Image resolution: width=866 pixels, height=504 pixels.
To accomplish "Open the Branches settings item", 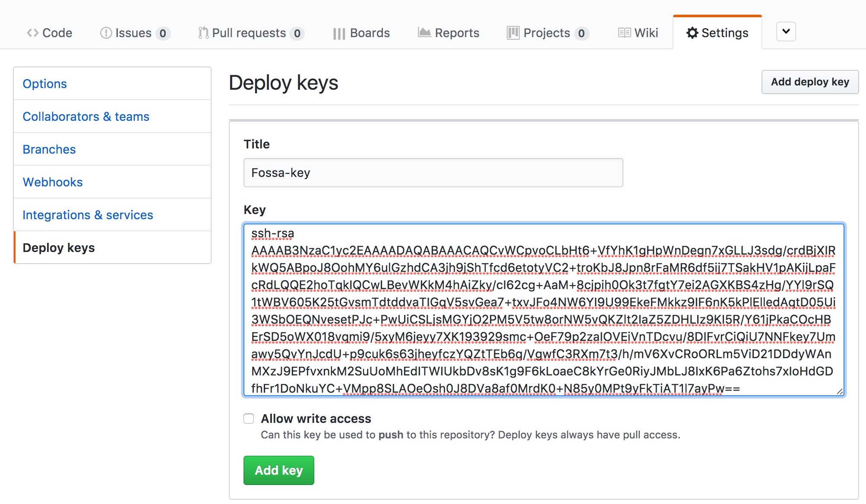I will (49, 149).
